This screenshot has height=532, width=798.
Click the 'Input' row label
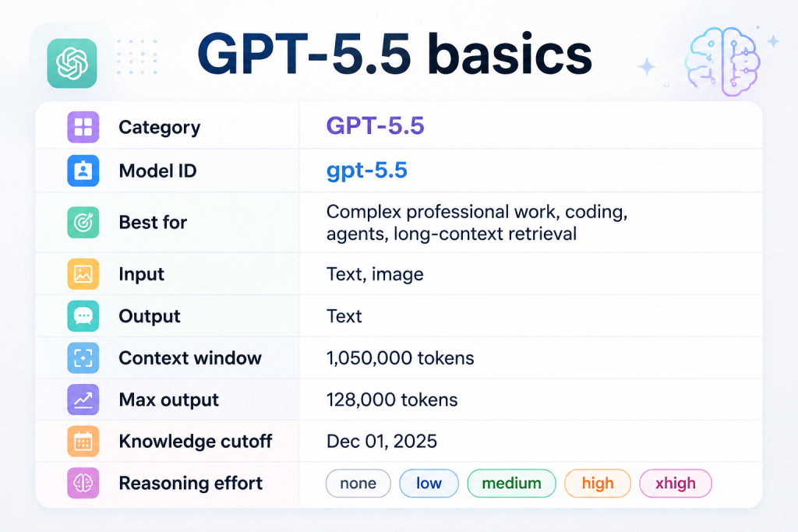pyautogui.click(x=142, y=275)
